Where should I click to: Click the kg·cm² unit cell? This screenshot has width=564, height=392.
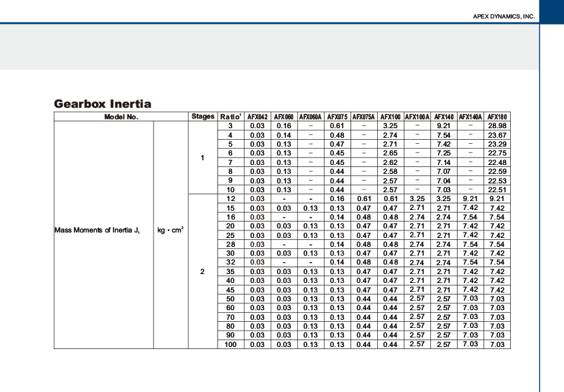click(170, 230)
